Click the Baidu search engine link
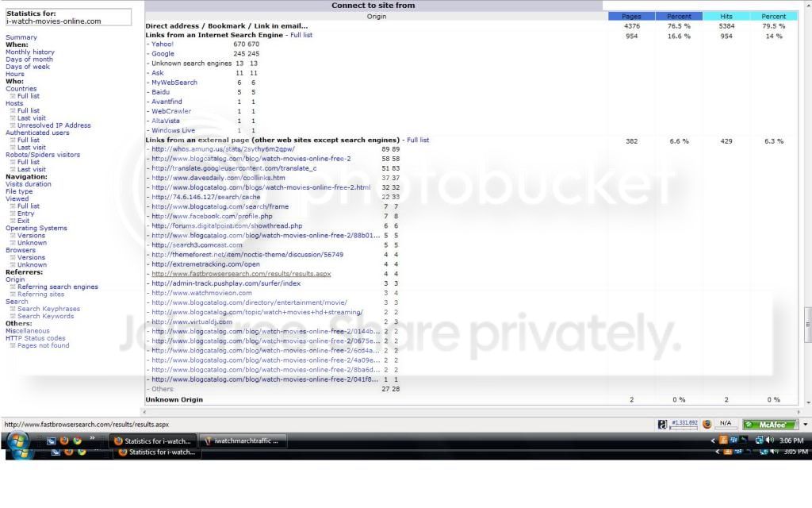The image size is (812, 508). coord(160,92)
